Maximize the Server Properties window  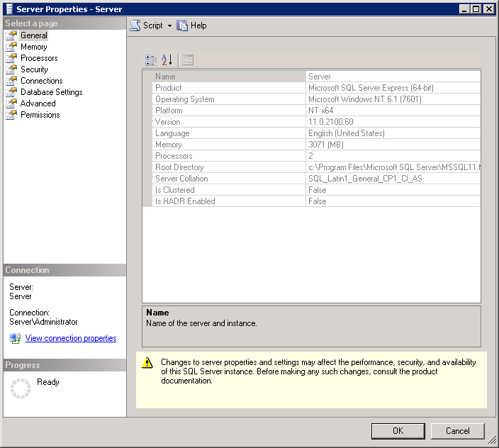pyautogui.click(x=476, y=9)
